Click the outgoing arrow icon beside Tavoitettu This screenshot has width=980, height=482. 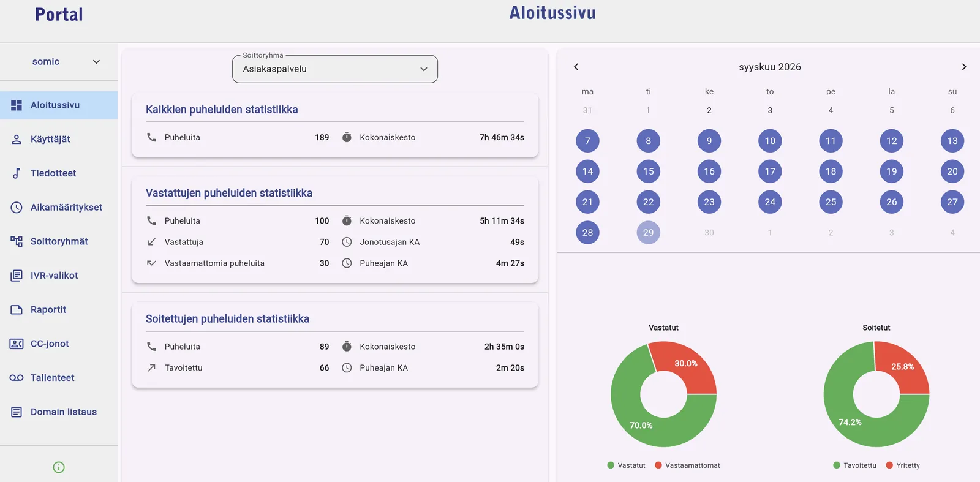pyautogui.click(x=151, y=368)
